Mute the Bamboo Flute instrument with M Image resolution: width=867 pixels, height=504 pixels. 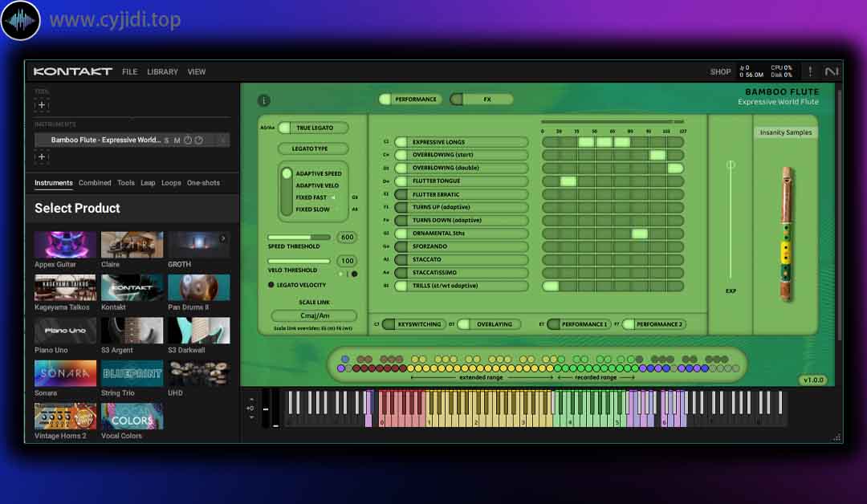pos(177,140)
